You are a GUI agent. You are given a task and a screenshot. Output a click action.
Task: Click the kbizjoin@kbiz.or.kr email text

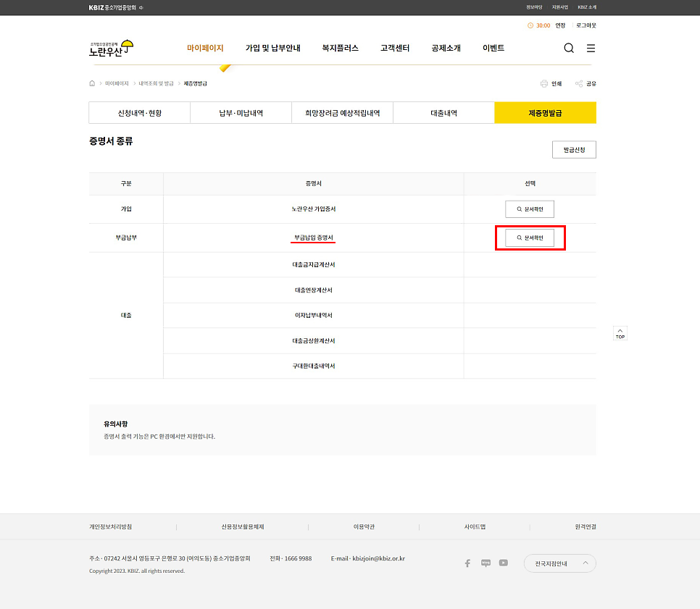tap(378, 558)
